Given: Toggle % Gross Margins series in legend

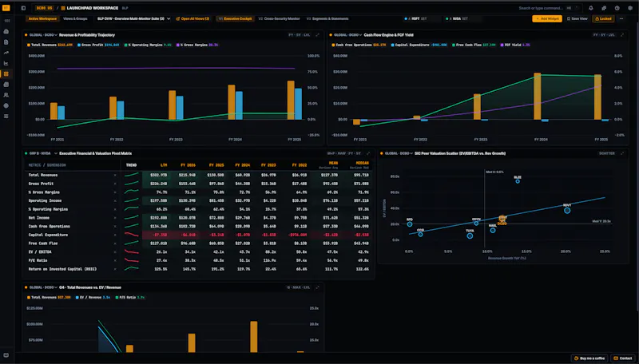Looking at the screenshot, I should pyautogui.click(x=197, y=45).
